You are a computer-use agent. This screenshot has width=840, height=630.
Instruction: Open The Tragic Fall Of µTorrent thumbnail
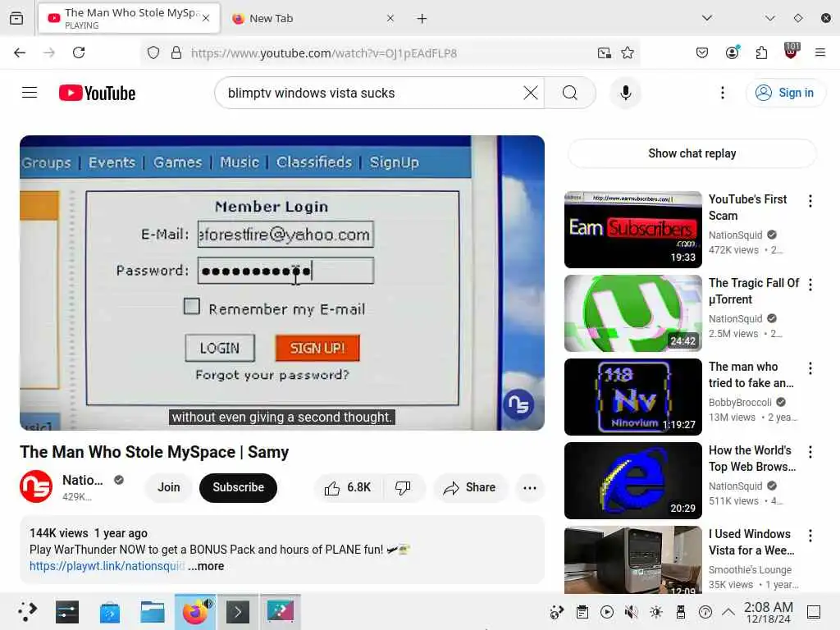pos(632,313)
